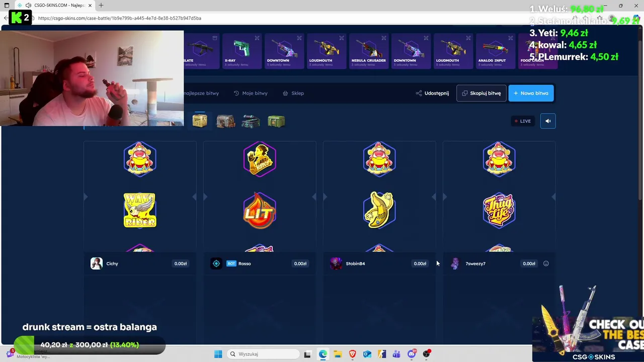The height and width of the screenshot is (362, 644).
Task: Open LOUDMOUTH drop card beside ANALOG INPUT
Action: pyautogui.click(x=453, y=51)
